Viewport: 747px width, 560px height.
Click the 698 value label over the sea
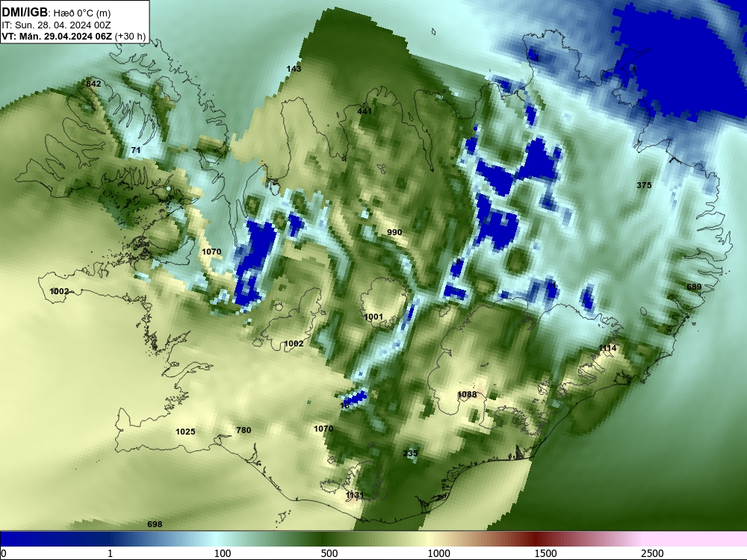(155, 524)
